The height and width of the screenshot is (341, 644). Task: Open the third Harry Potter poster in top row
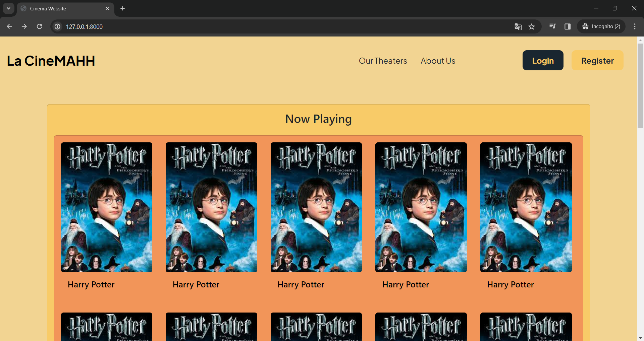tap(316, 207)
